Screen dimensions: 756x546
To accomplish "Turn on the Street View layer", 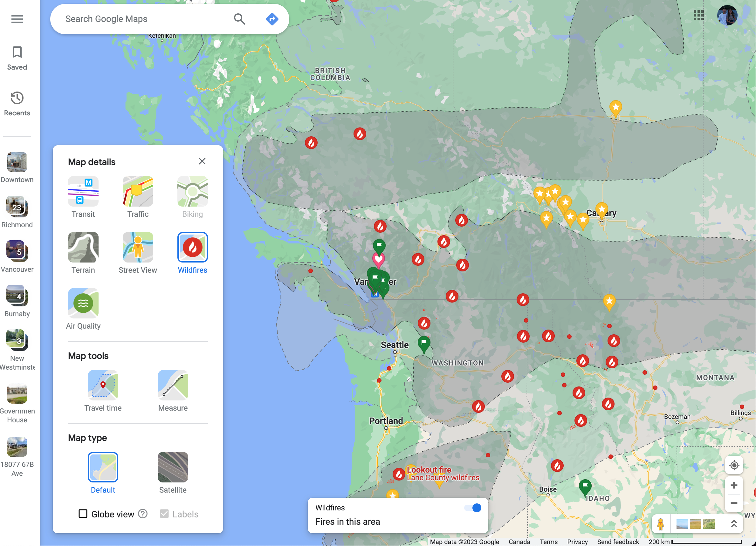I will (138, 253).
